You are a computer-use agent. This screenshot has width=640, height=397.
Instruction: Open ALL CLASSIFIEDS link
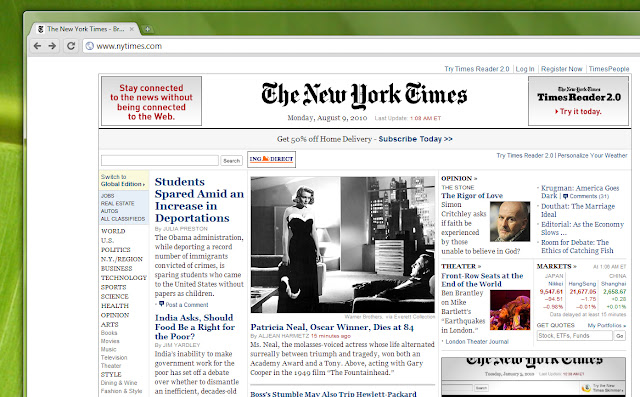point(123,219)
